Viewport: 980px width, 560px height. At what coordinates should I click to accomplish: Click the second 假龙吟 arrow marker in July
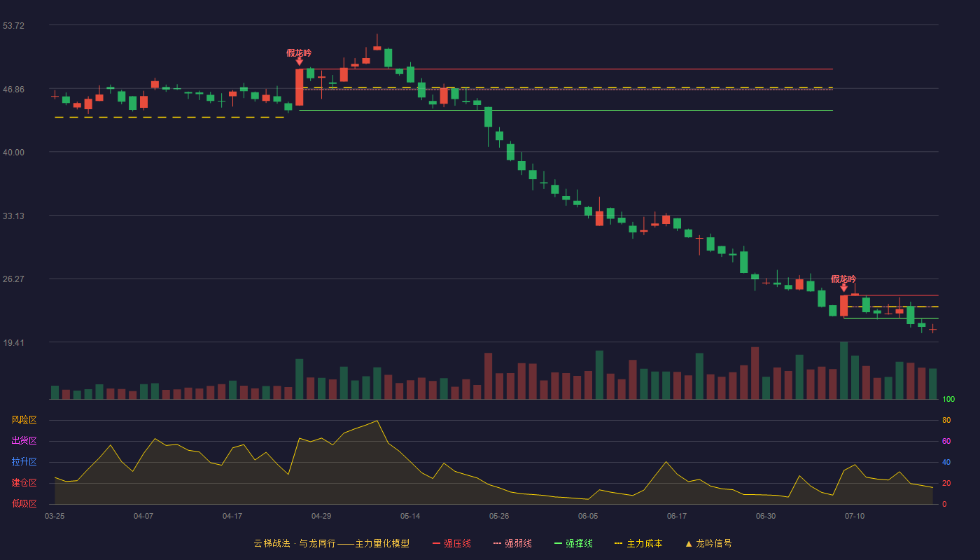tap(843, 288)
